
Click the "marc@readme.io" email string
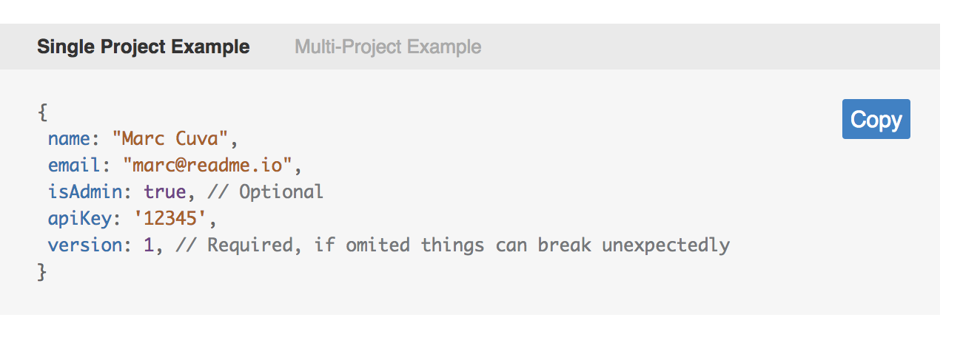tap(208, 166)
